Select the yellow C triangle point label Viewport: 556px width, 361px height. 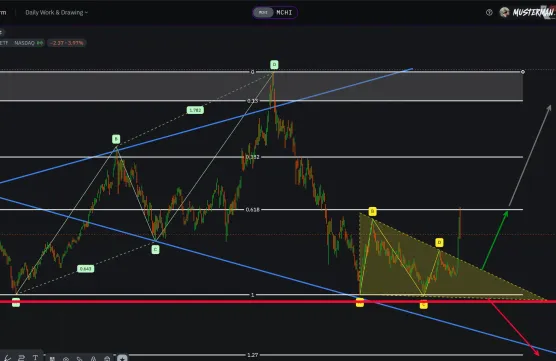423,305
